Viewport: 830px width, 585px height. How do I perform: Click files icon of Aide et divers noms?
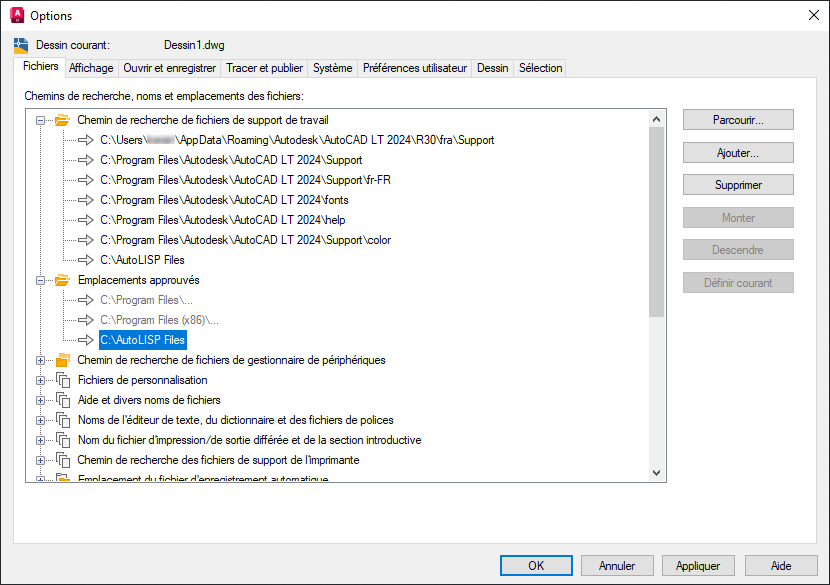coord(63,400)
